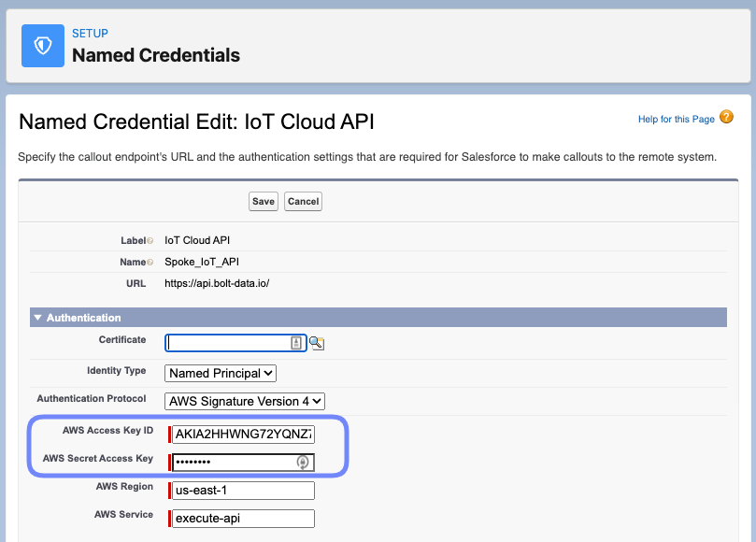Collapse the Authentication section triangle
The height and width of the screenshot is (542, 756).
tap(37, 318)
